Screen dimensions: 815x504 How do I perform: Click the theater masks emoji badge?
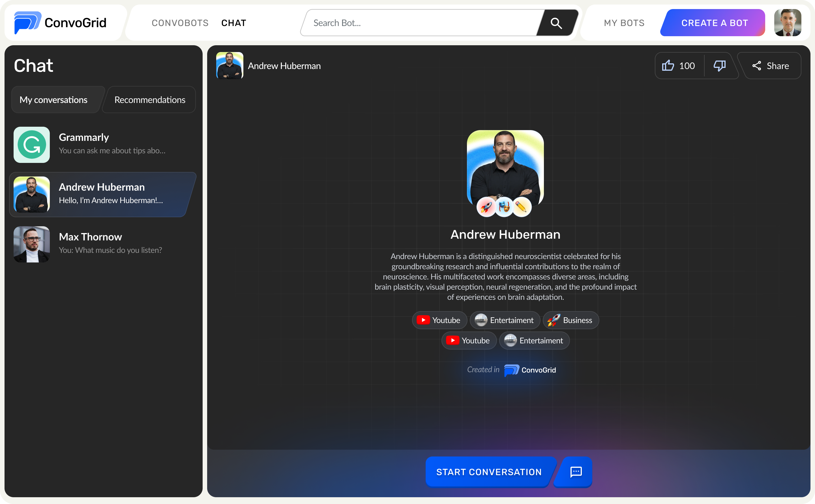tap(504, 207)
